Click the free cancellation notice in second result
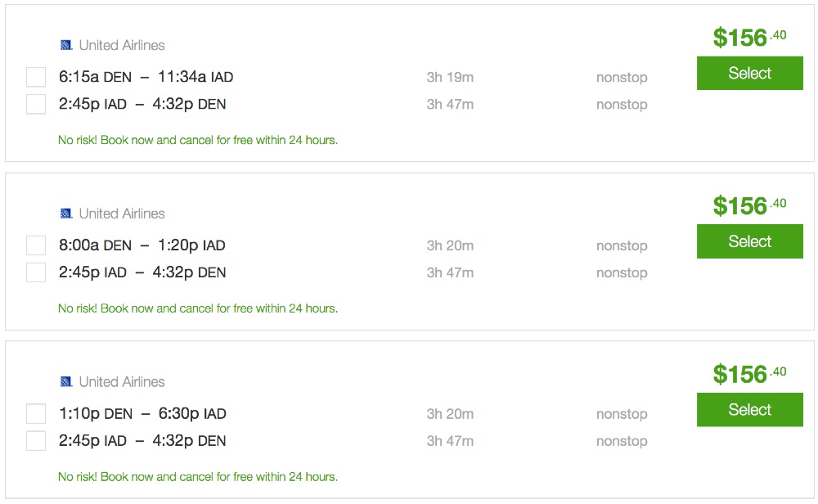The height and width of the screenshot is (504, 818). (198, 308)
